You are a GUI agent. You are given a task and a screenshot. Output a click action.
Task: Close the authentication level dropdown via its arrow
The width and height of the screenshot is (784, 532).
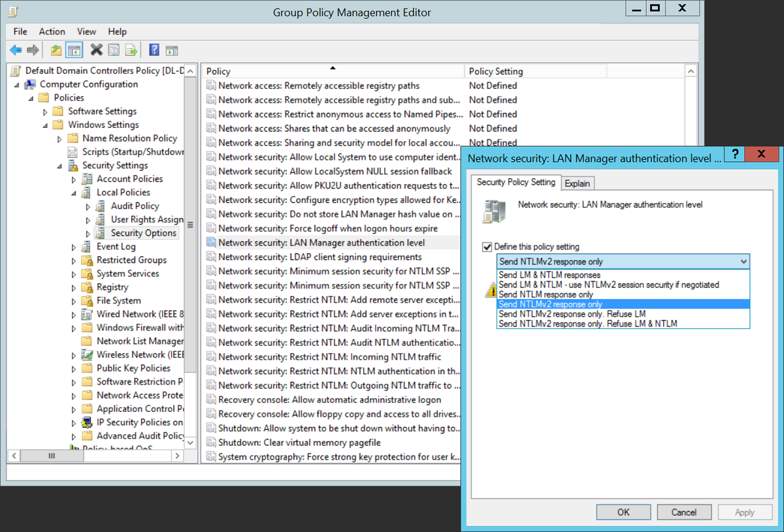click(743, 262)
